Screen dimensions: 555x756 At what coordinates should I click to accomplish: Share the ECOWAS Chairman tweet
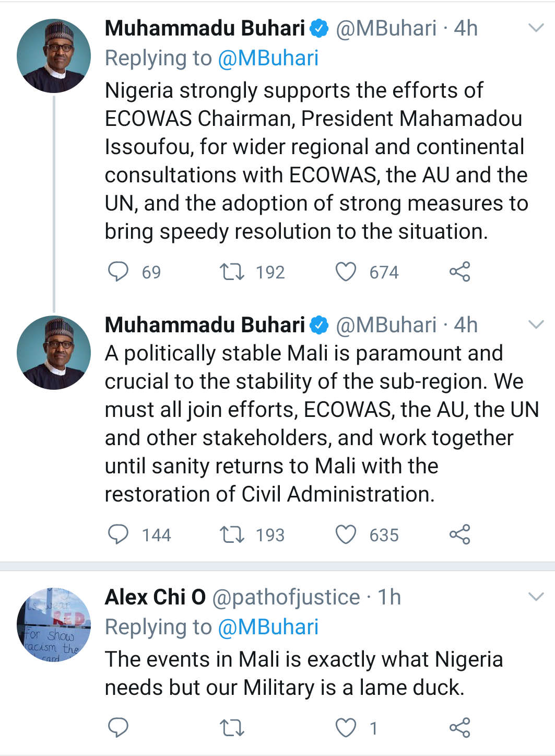459,272
